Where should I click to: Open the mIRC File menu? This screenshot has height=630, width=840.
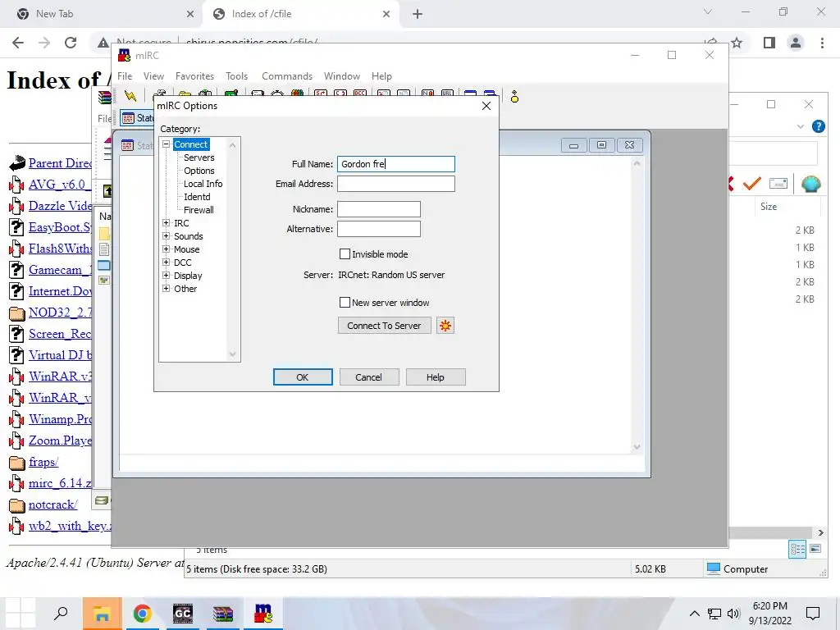[125, 76]
